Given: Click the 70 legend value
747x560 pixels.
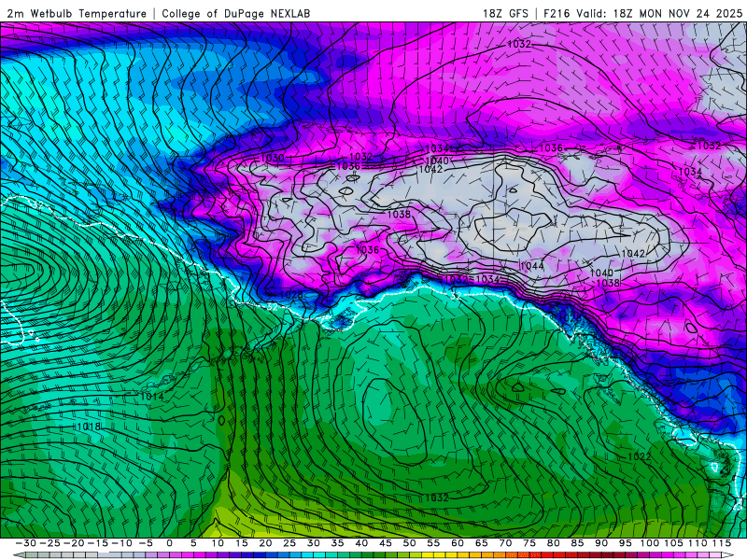Looking at the screenshot, I should (505, 543).
